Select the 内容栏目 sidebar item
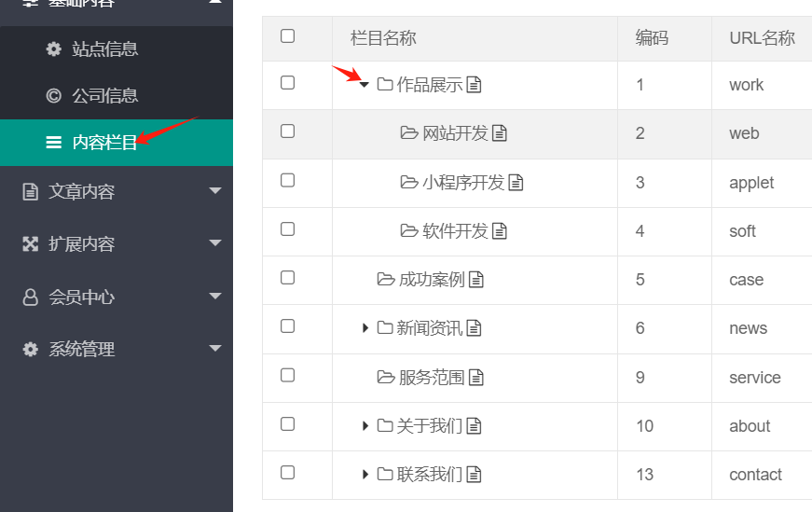Image resolution: width=812 pixels, height=512 pixels. click(117, 143)
